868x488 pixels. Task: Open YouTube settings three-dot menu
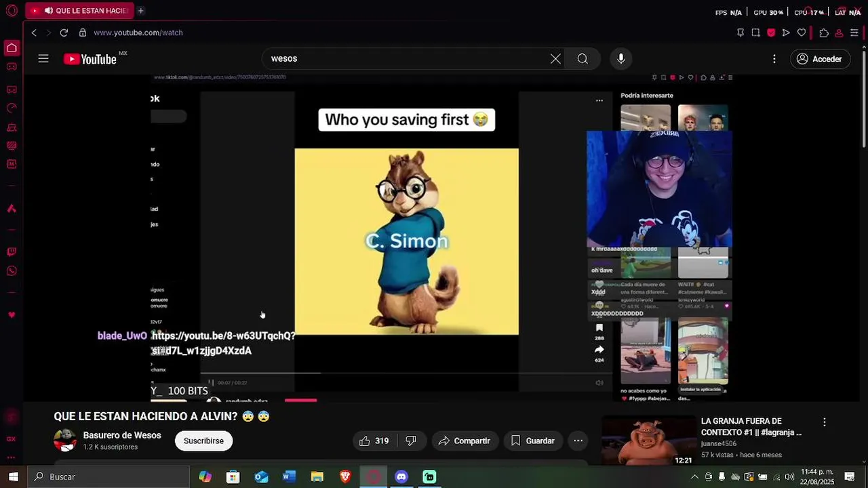tap(774, 59)
